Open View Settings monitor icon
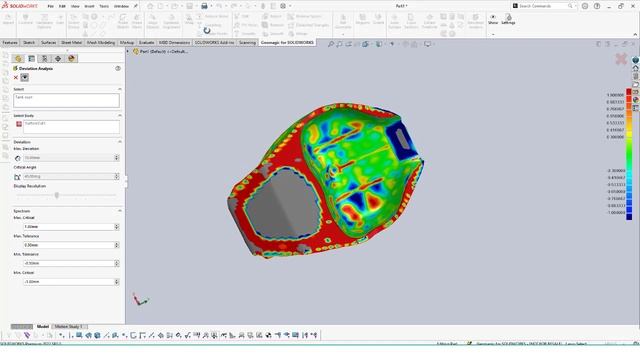This screenshot has height=360, width=640. (x=427, y=44)
